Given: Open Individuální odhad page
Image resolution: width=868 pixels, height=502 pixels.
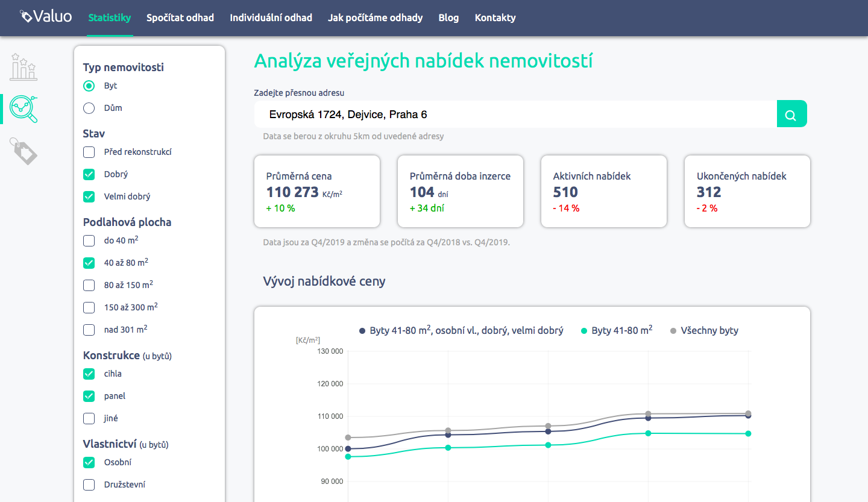Looking at the screenshot, I should coord(271,17).
